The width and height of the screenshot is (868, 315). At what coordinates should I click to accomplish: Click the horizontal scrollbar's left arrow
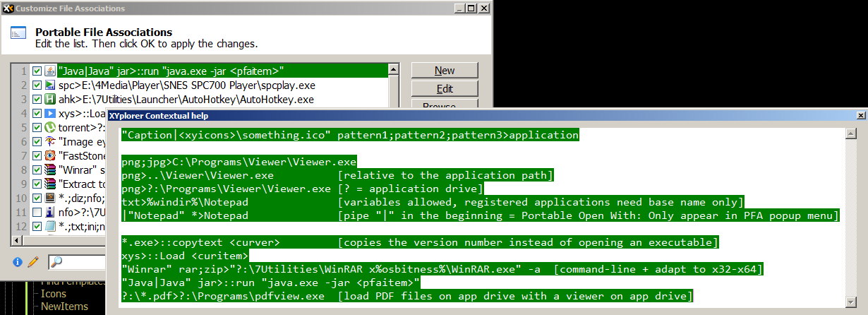click(x=17, y=239)
